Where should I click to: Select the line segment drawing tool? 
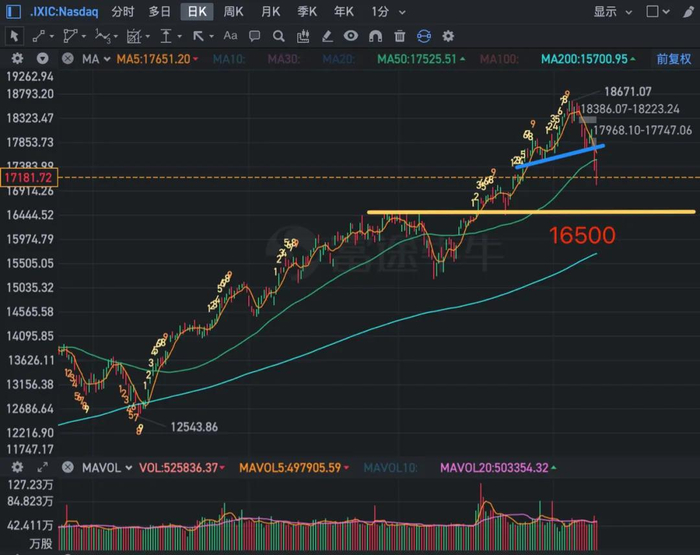click(x=39, y=36)
